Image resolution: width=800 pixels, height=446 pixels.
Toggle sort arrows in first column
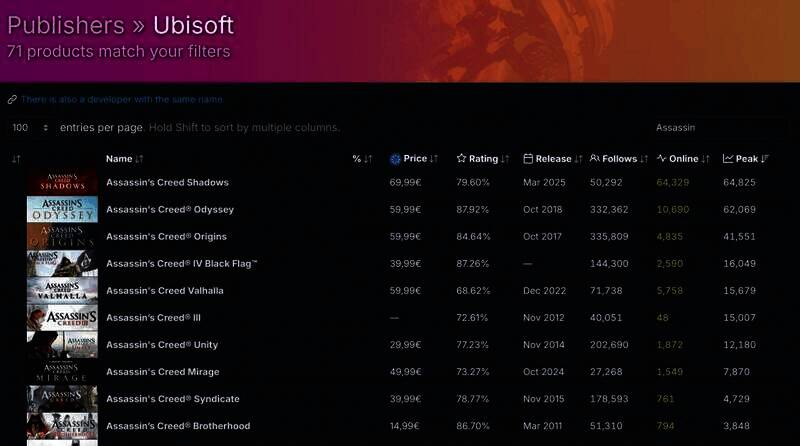click(x=16, y=159)
